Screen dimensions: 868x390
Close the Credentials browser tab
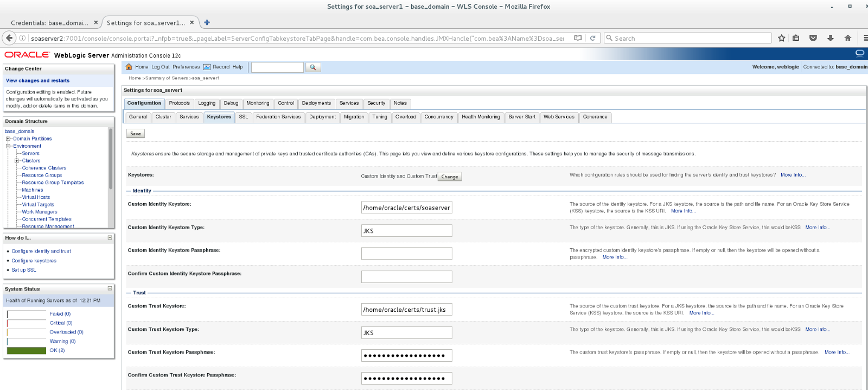[x=95, y=22]
